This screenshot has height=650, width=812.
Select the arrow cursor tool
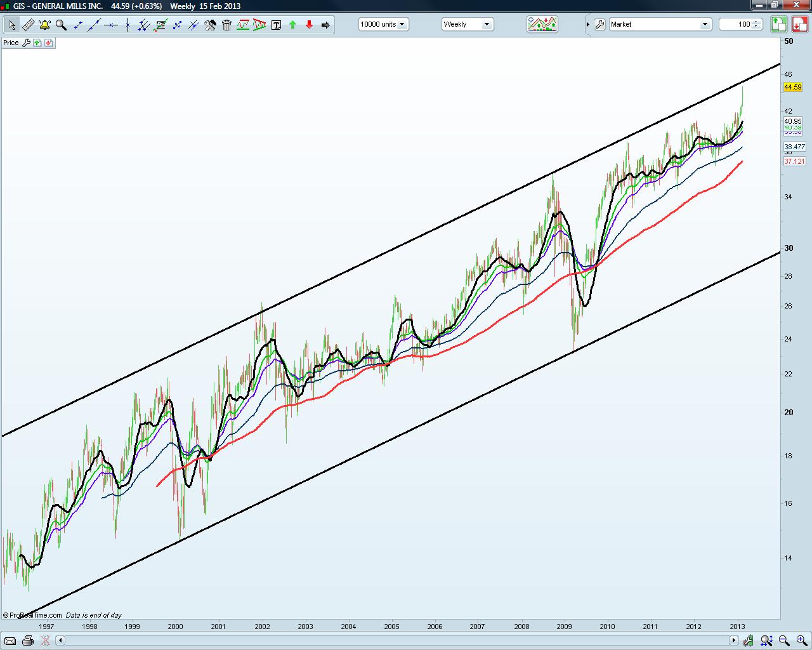click(x=12, y=25)
